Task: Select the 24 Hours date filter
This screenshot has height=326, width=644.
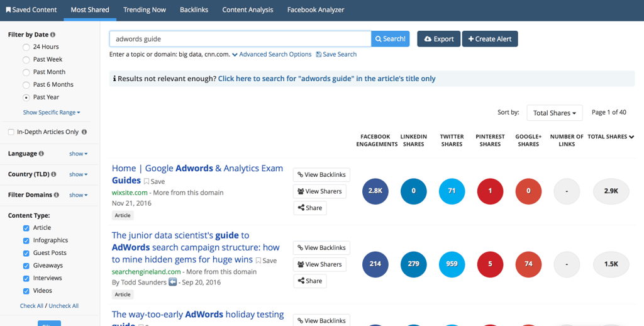Action: click(26, 47)
